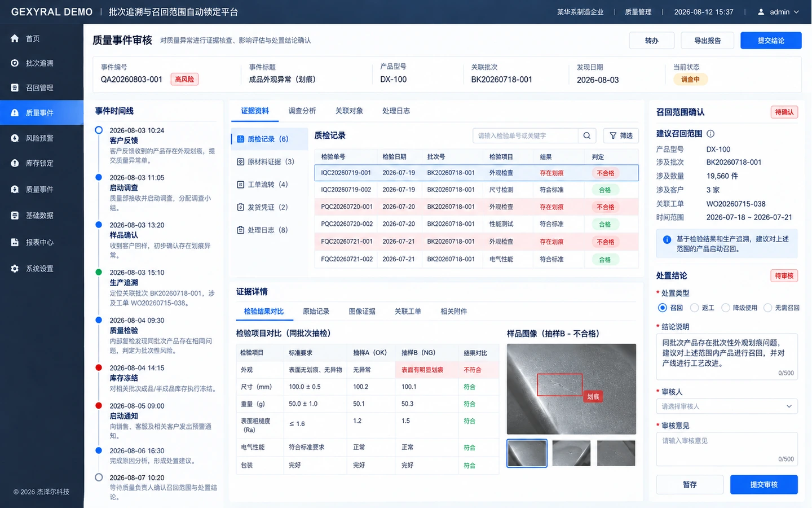Click the 提交结论 button

click(771, 41)
